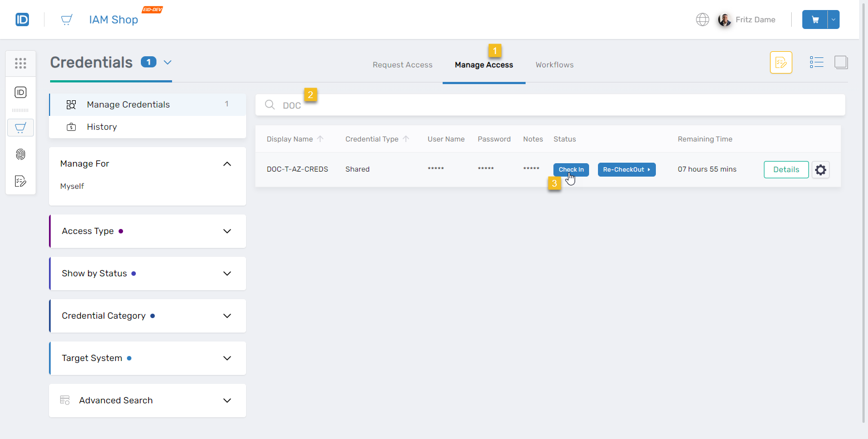The image size is (868, 439).
Task: Click the Details button
Action: coord(786,169)
